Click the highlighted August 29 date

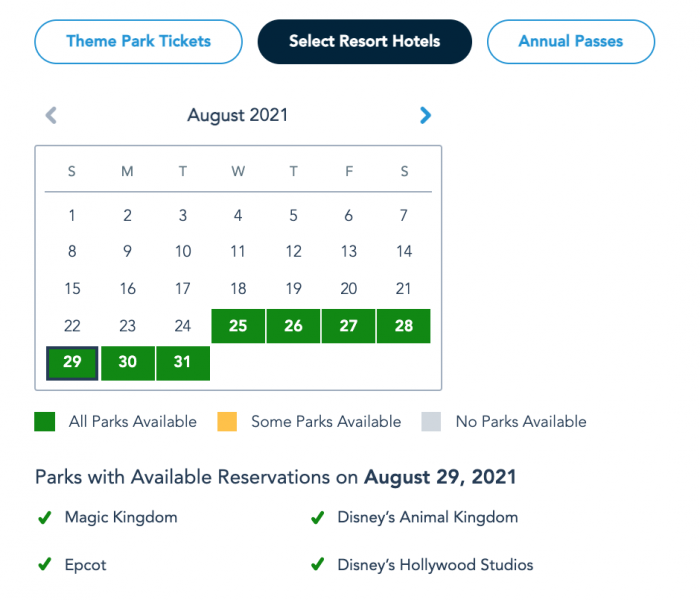[72, 363]
